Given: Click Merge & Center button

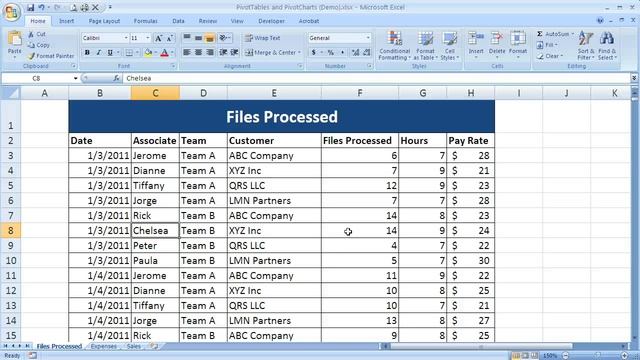Looking at the screenshot, I should (273, 53).
